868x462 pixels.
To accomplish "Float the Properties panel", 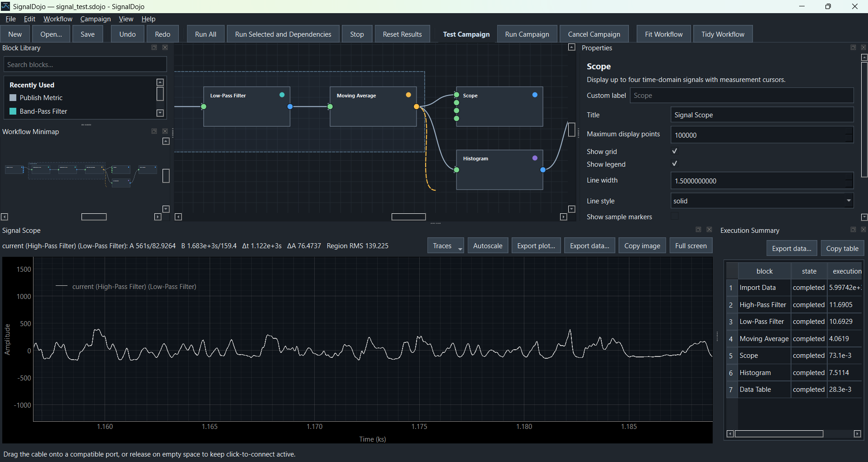I will [853, 48].
